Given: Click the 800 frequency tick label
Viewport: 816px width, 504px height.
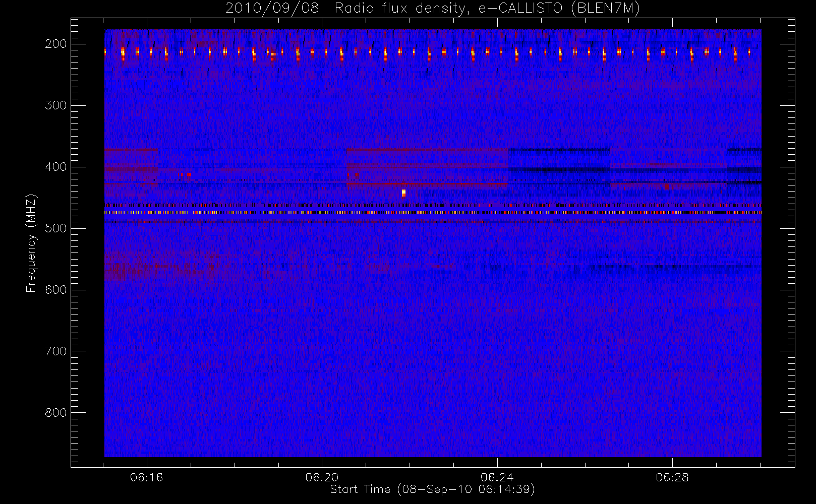Looking at the screenshot, I should click(x=56, y=413).
